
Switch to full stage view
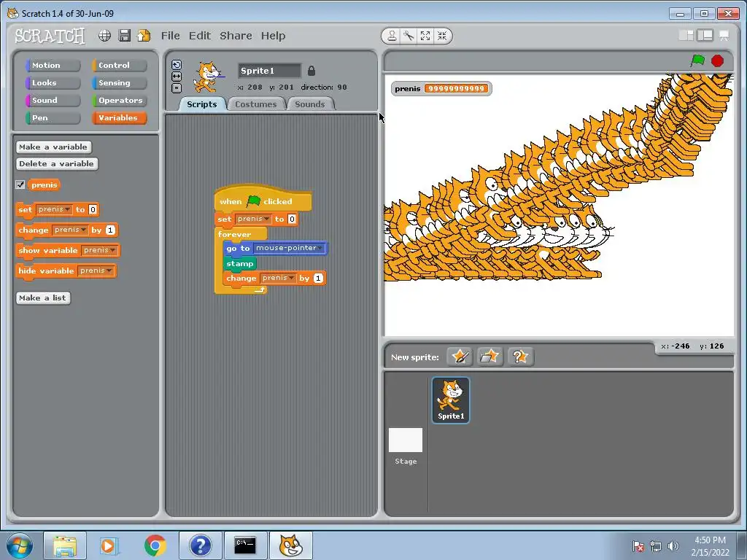click(705, 35)
